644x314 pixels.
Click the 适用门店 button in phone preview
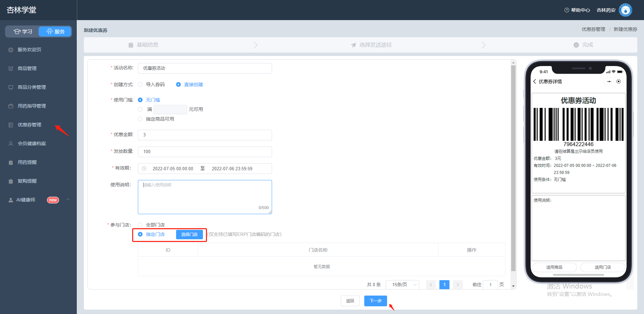click(603, 267)
